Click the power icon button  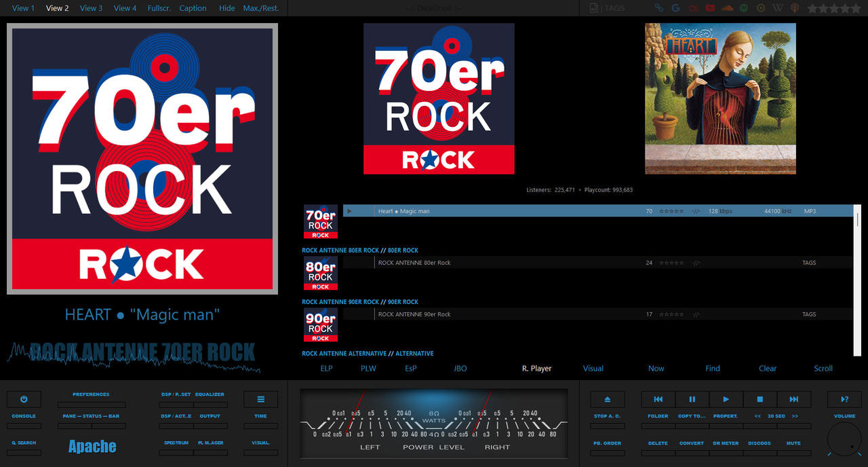24,399
